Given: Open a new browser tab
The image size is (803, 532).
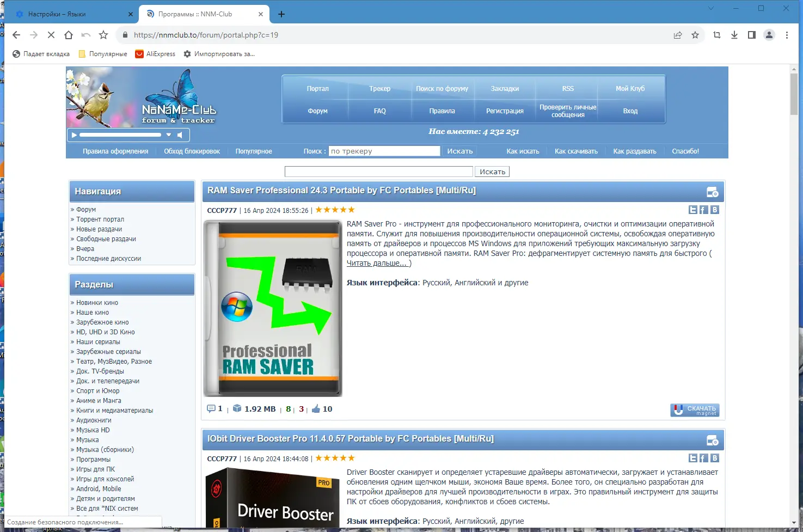Looking at the screenshot, I should point(281,14).
